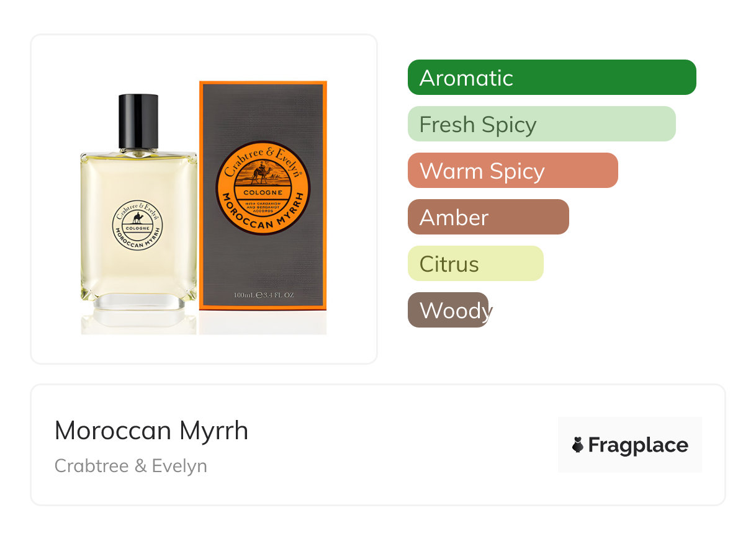Click the gray and orange packaging box image
Screen dimensions: 756x536
tap(263, 195)
